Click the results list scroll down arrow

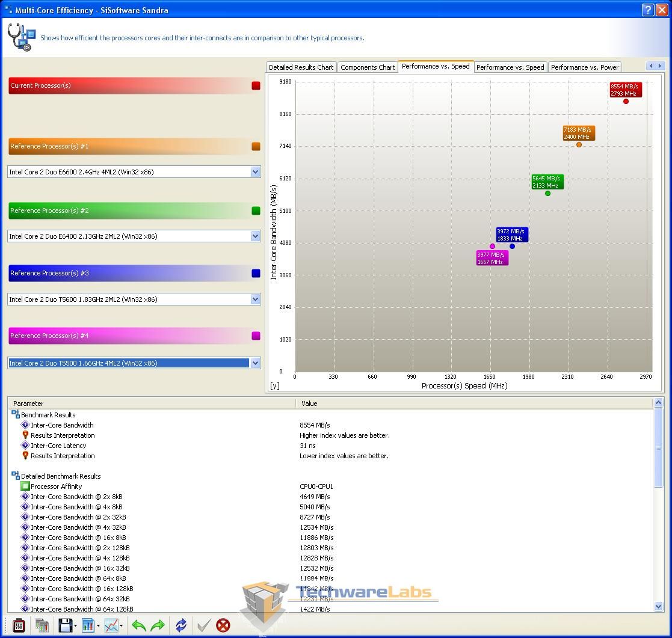(658, 607)
